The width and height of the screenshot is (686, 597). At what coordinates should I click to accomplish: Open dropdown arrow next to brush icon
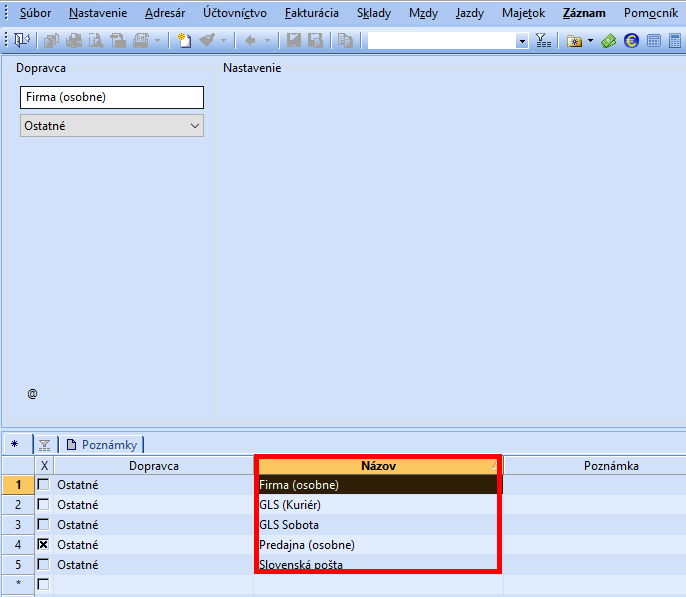click(224, 41)
